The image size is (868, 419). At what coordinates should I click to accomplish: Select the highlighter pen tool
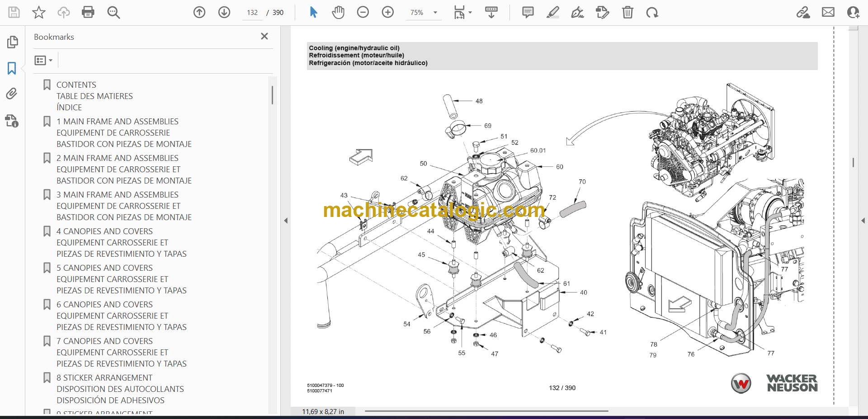552,12
